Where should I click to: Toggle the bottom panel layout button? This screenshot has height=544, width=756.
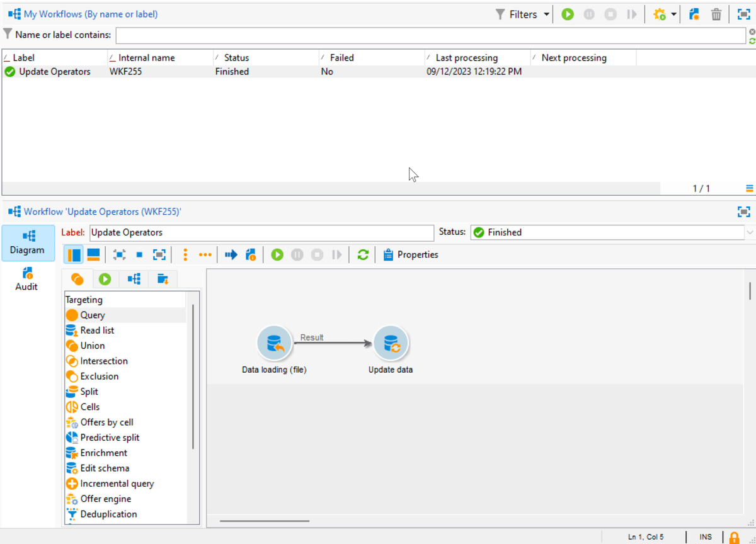point(93,254)
